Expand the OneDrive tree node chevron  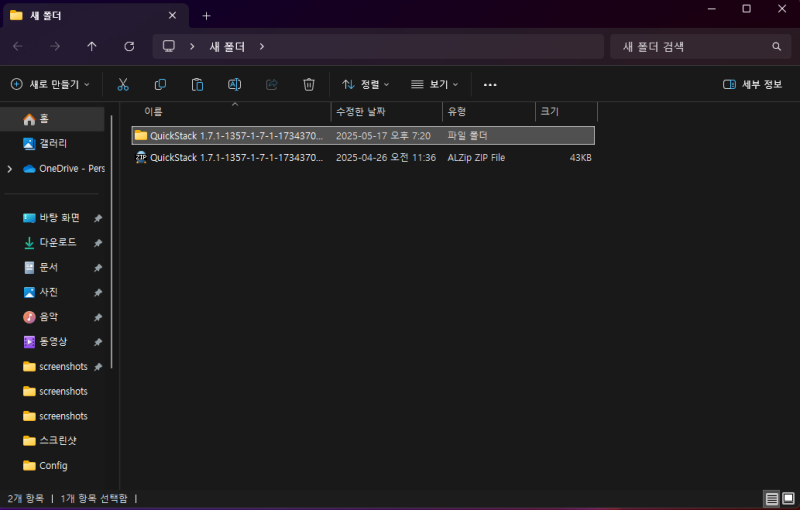click(10, 169)
